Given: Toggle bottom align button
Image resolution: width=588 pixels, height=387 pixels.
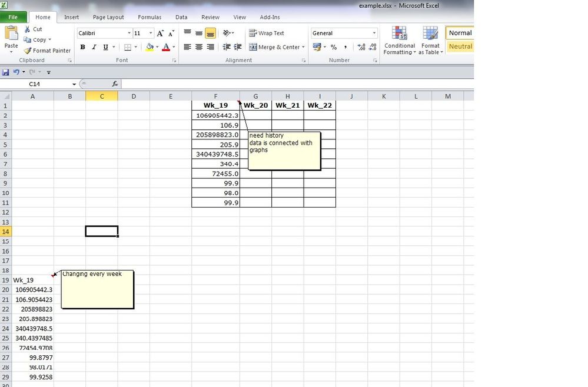Looking at the screenshot, I should click(210, 33).
